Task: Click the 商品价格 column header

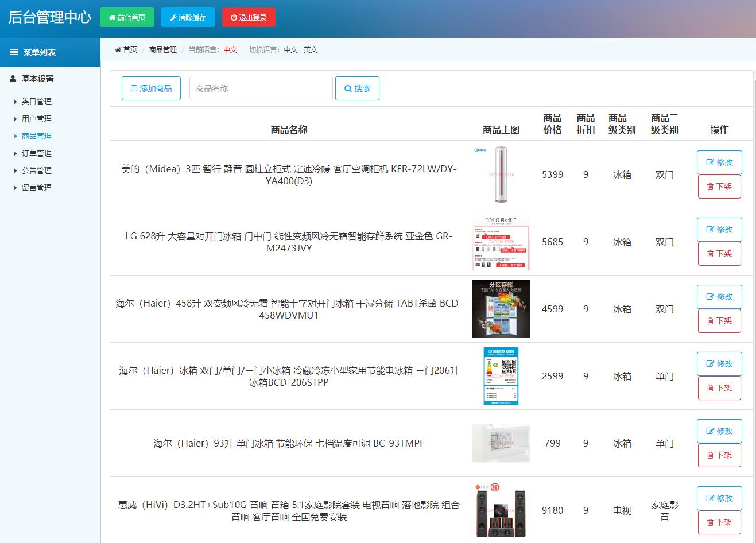Action: 552,124
